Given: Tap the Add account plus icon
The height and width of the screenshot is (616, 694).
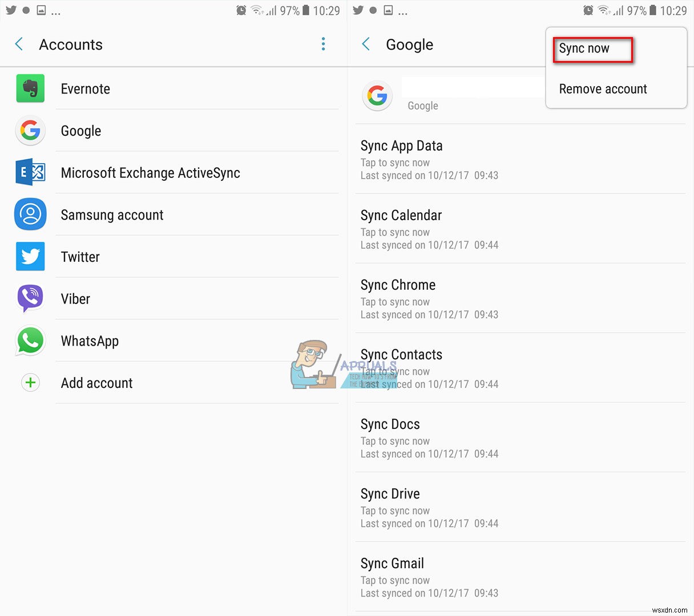Looking at the screenshot, I should click(x=30, y=383).
